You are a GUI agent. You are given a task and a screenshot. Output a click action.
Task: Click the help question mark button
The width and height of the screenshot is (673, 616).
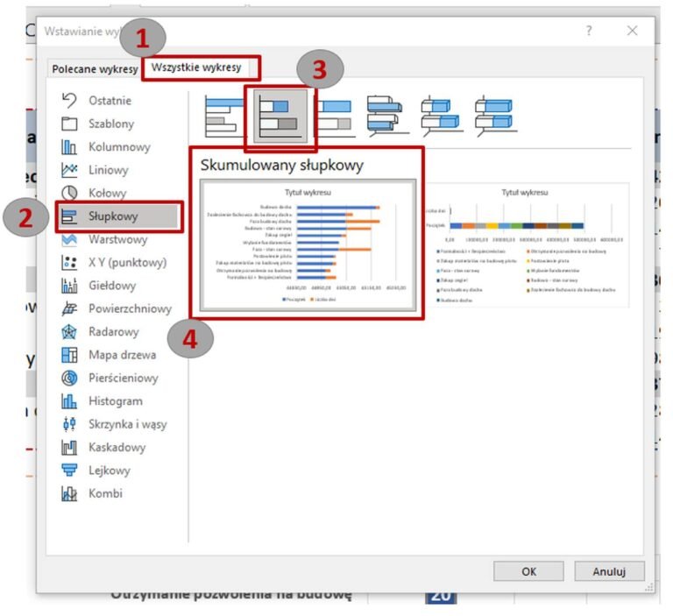(589, 31)
